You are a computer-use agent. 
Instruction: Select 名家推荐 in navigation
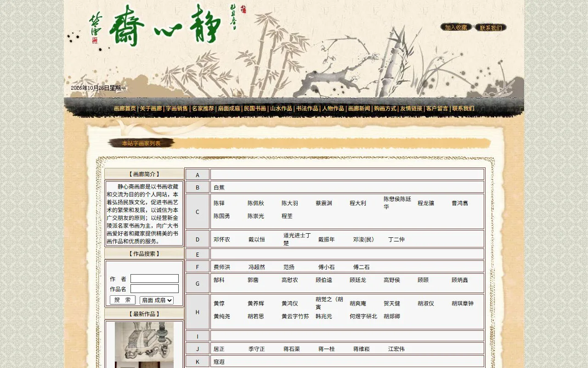[x=203, y=109]
